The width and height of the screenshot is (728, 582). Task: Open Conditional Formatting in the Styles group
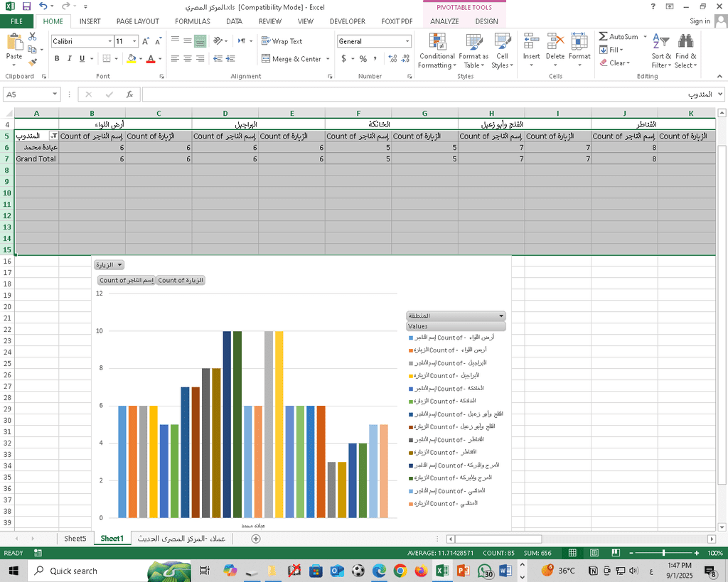[x=437, y=51]
